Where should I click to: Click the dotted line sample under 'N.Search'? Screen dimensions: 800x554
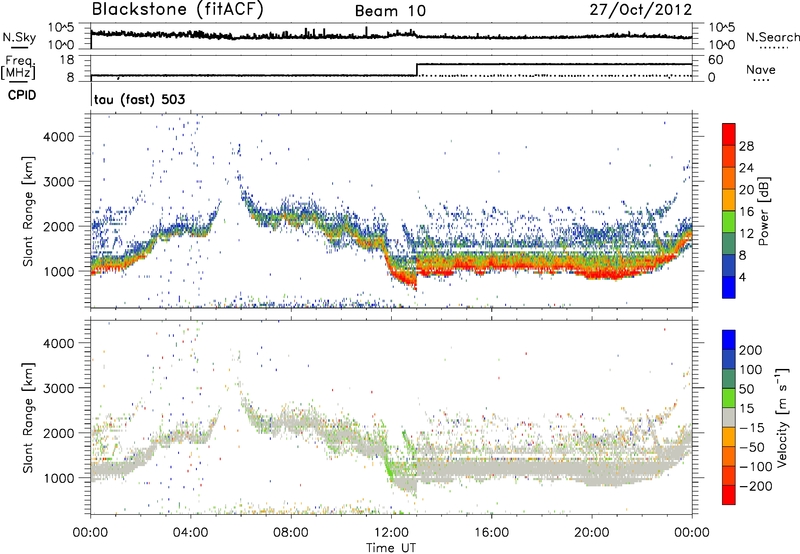774,48
